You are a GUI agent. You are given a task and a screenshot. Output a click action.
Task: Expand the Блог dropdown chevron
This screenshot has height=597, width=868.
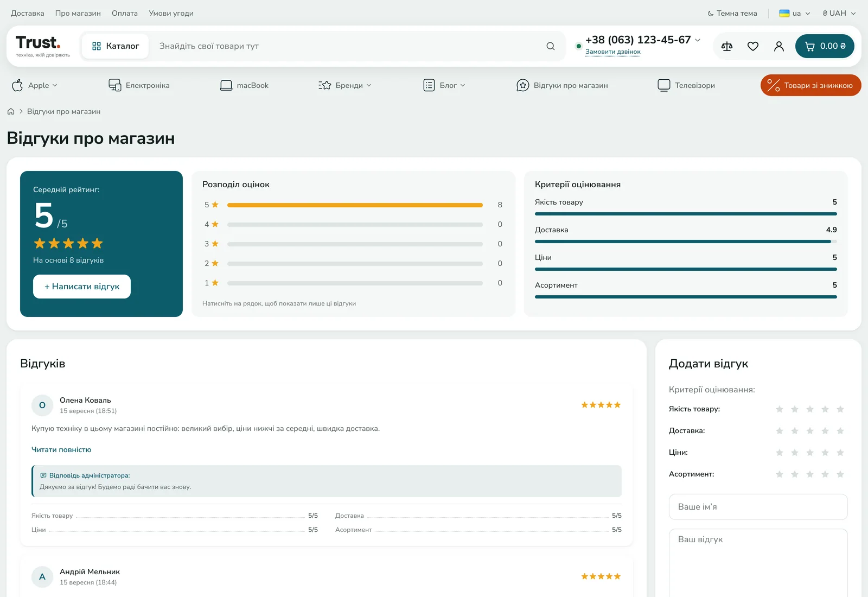click(463, 85)
